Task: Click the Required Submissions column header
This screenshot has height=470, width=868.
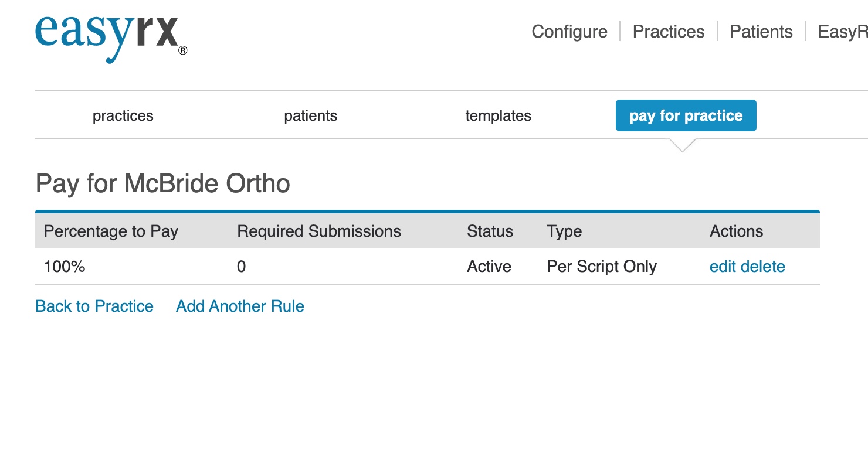Action: pyautogui.click(x=318, y=231)
